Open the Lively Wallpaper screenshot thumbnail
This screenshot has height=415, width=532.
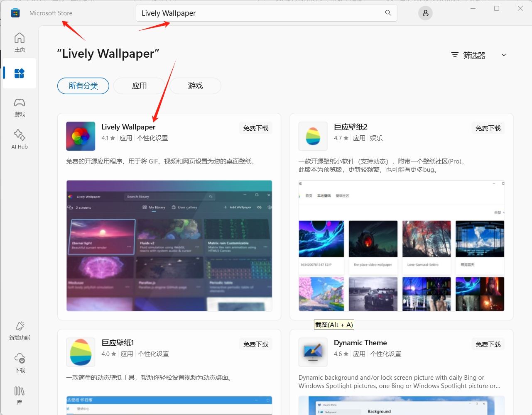(169, 246)
